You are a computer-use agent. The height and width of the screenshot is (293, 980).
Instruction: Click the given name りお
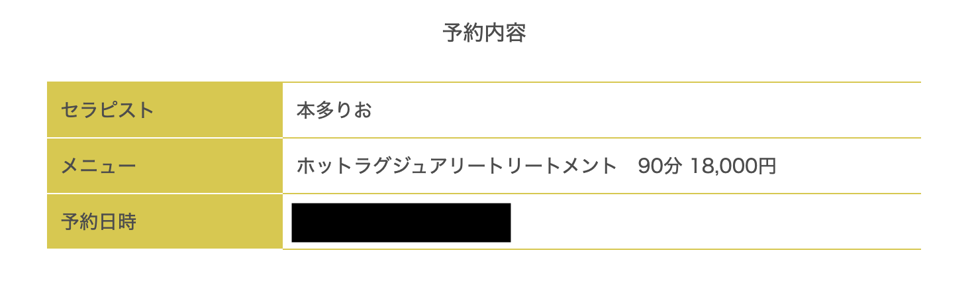tap(353, 110)
